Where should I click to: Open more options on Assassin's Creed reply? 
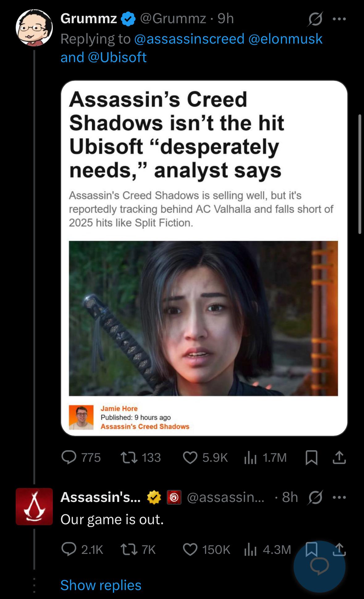(339, 497)
